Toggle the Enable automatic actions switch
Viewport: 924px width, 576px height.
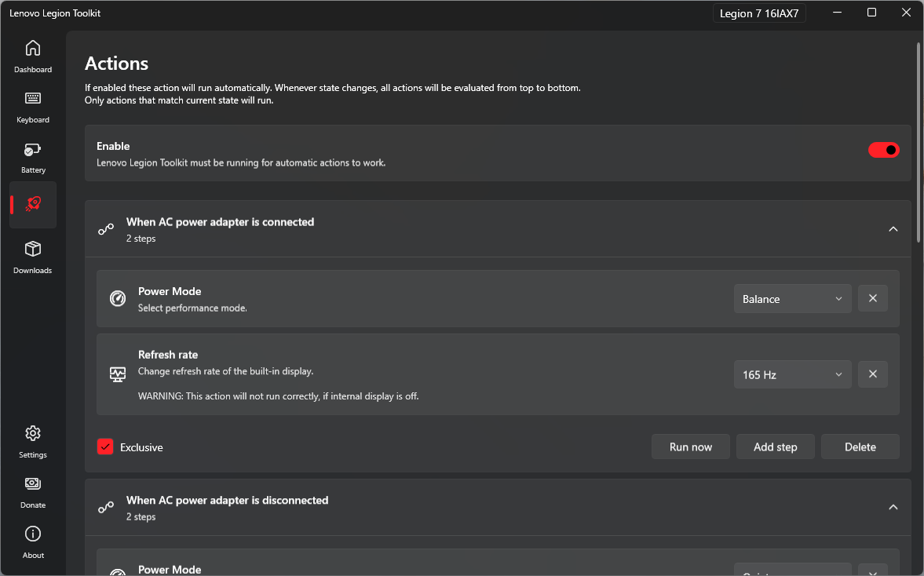[x=883, y=150]
